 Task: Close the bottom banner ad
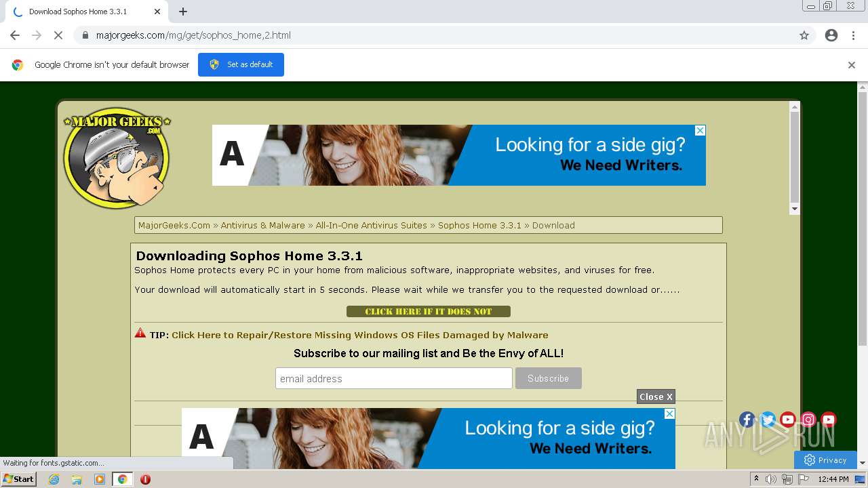[x=670, y=413]
